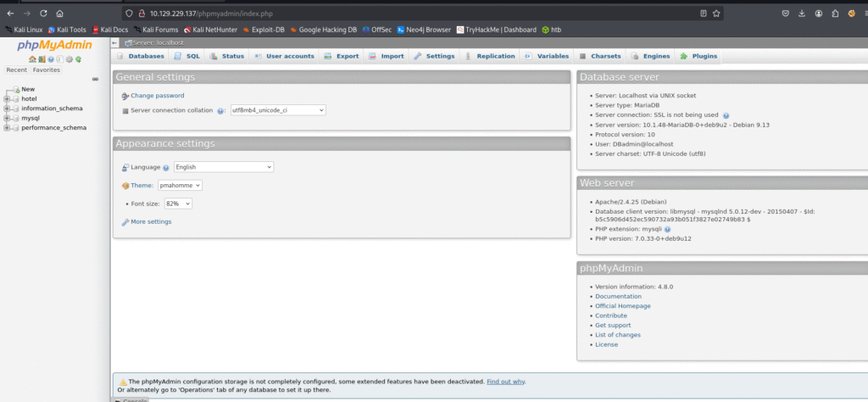This screenshot has width=868, height=402.
Task: Click the Find out why link
Action: point(506,382)
